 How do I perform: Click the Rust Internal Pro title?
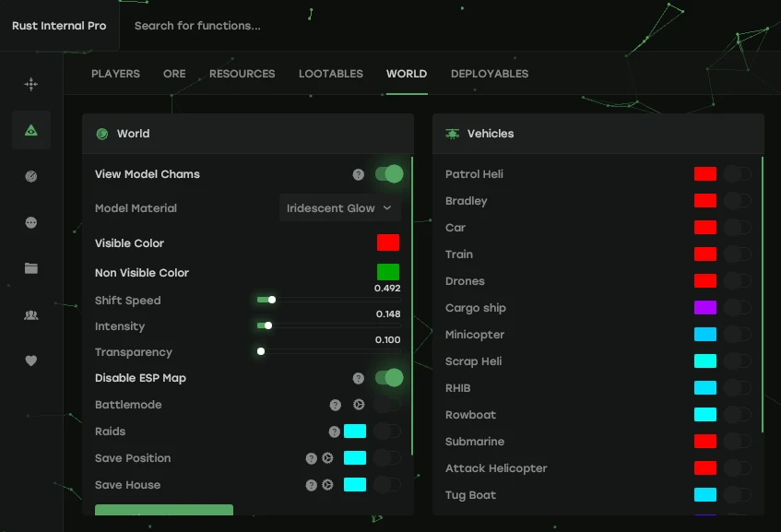[x=59, y=26]
